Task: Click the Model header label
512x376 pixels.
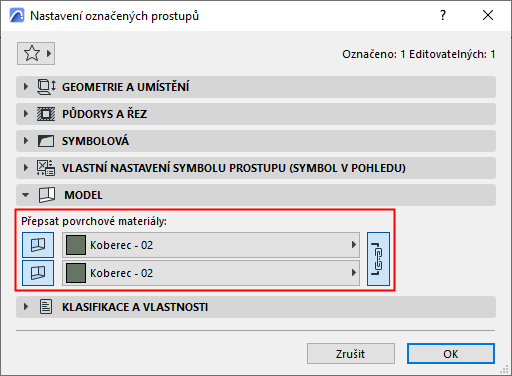Action: coord(83,195)
